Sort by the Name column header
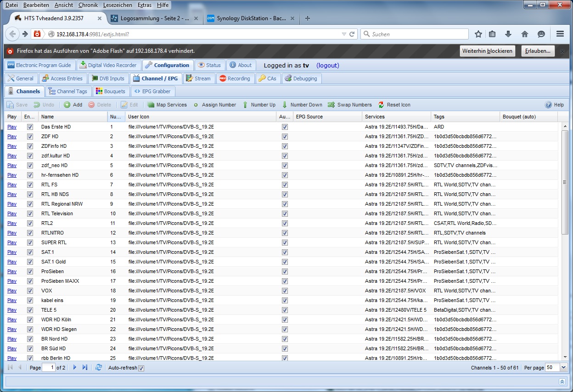 pos(73,117)
